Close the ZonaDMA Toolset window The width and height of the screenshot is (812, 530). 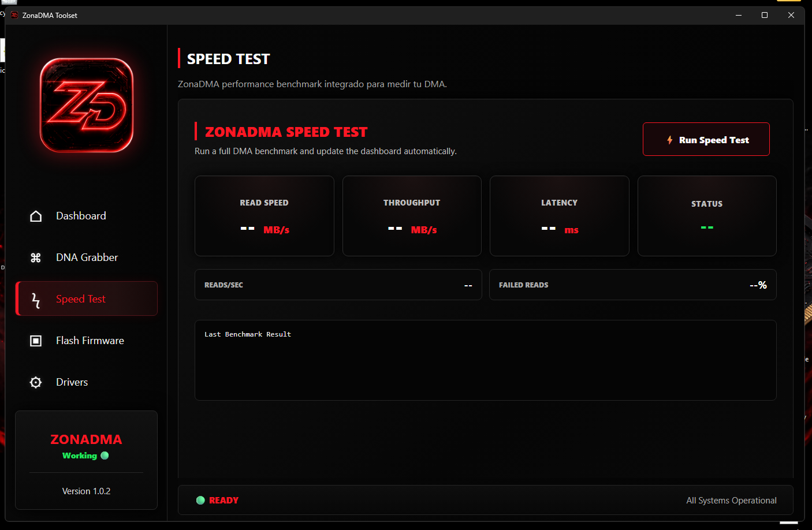pyautogui.click(x=791, y=16)
